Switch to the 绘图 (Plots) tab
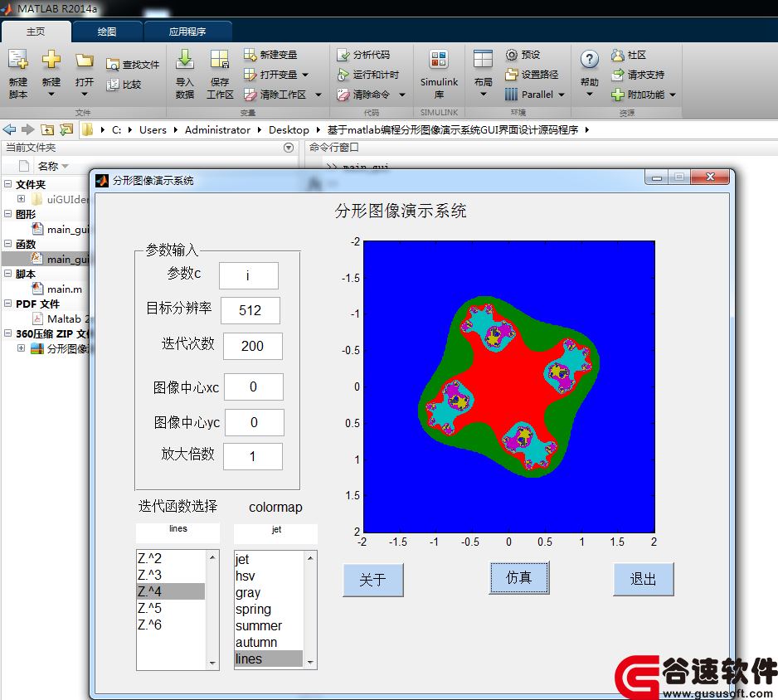 107,32
